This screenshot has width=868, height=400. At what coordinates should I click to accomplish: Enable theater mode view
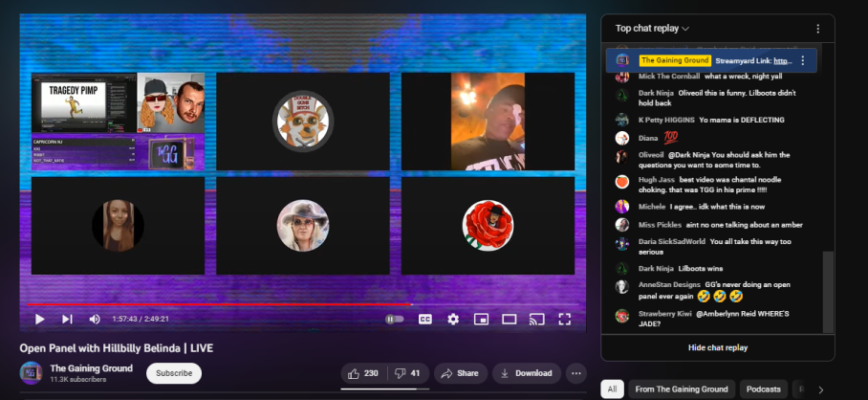click(510, 319)
